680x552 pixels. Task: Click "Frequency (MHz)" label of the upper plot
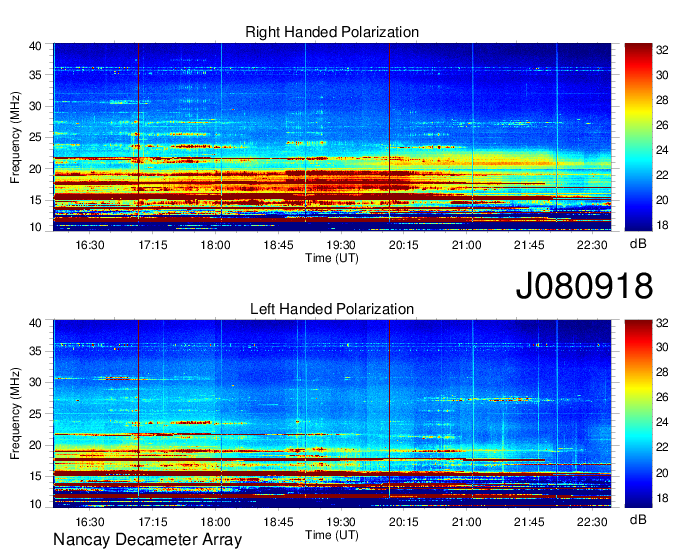point(15,137)
